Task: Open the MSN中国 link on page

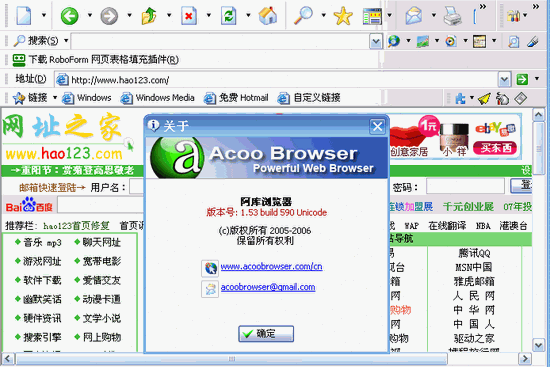Action: click(x=474, y=267)
